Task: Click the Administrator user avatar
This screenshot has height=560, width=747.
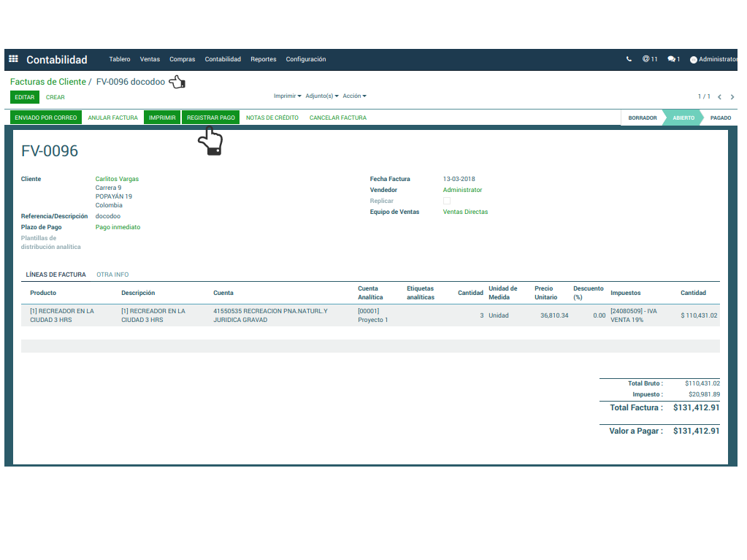Action: pos(694,60)
